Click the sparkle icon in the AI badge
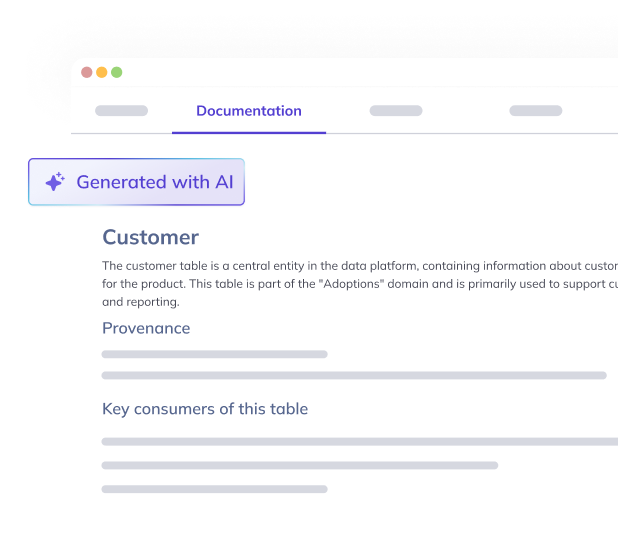618x558 pixels. [55, 182]
